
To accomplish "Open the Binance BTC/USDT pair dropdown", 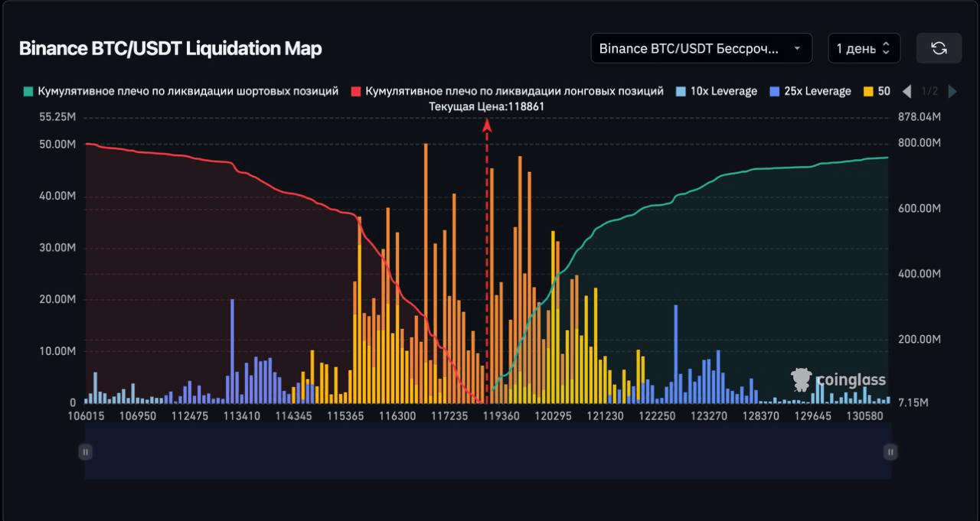I will (701, 48).
